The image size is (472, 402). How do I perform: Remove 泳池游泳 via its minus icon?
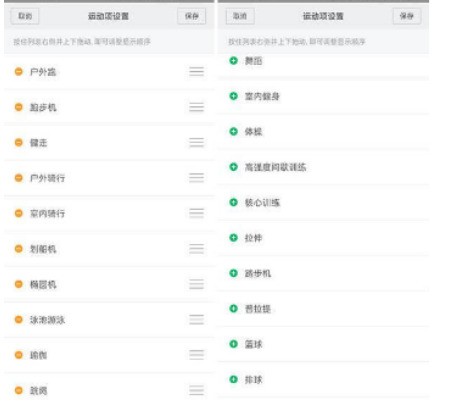click(19, 319)
